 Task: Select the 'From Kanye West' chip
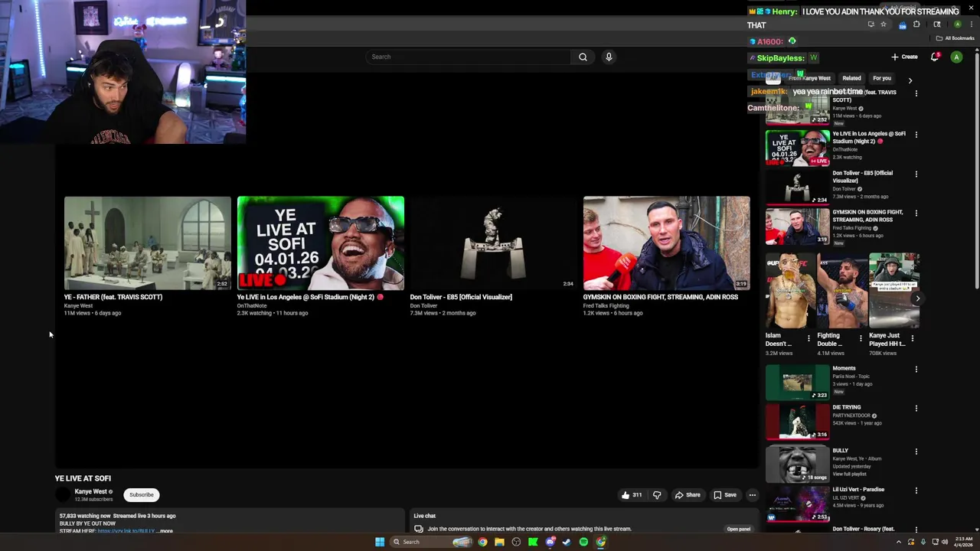pyautogui.click(x=810, y=78)
